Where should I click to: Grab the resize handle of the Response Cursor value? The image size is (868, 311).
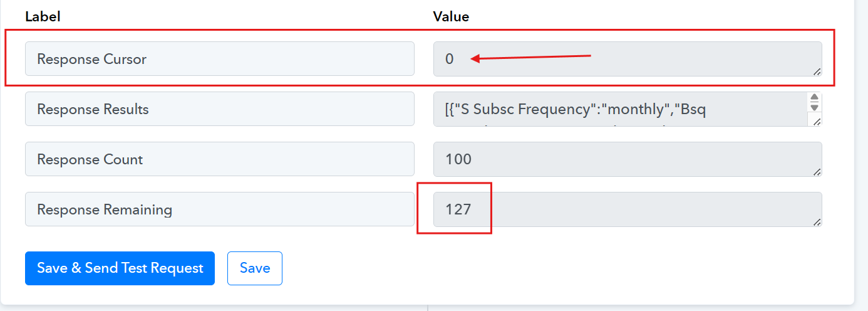[x=817, y=71]
